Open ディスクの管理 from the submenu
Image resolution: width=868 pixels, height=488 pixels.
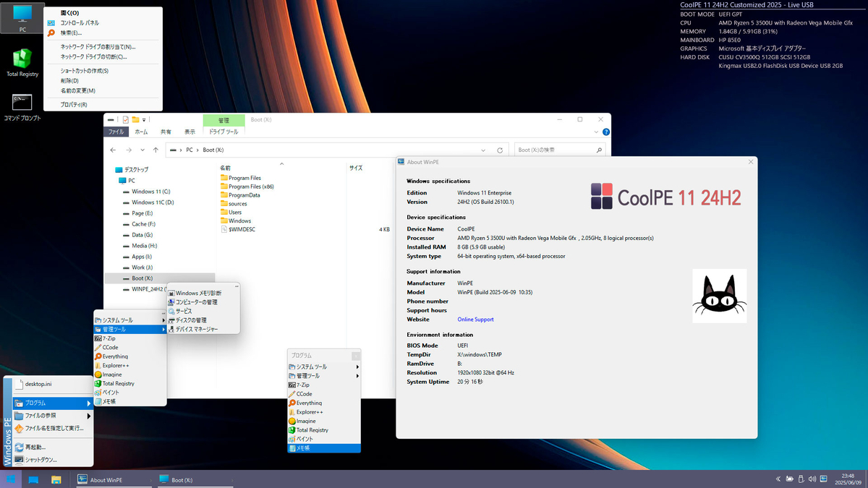203,320
